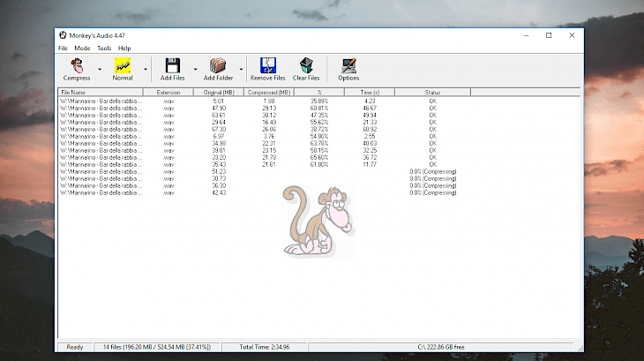Click the Ready status bar panel
The height and width of the screenshot is (361, 644).
(x=75, y=347)
